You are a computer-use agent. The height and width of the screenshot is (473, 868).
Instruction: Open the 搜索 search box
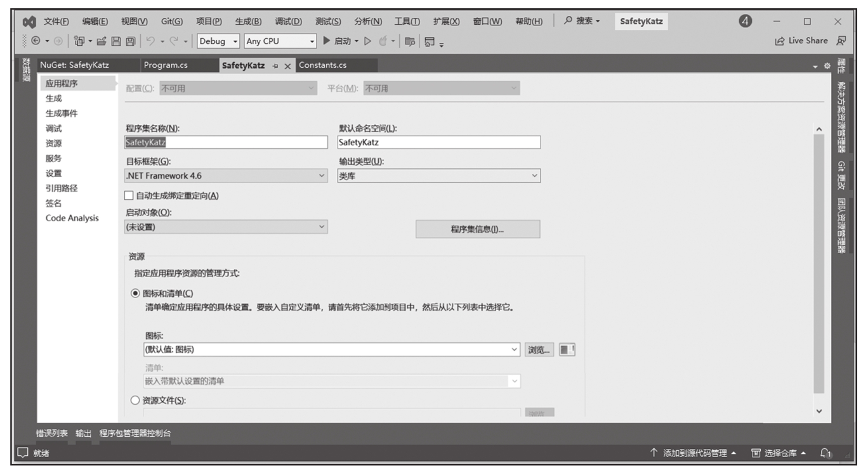583,22
